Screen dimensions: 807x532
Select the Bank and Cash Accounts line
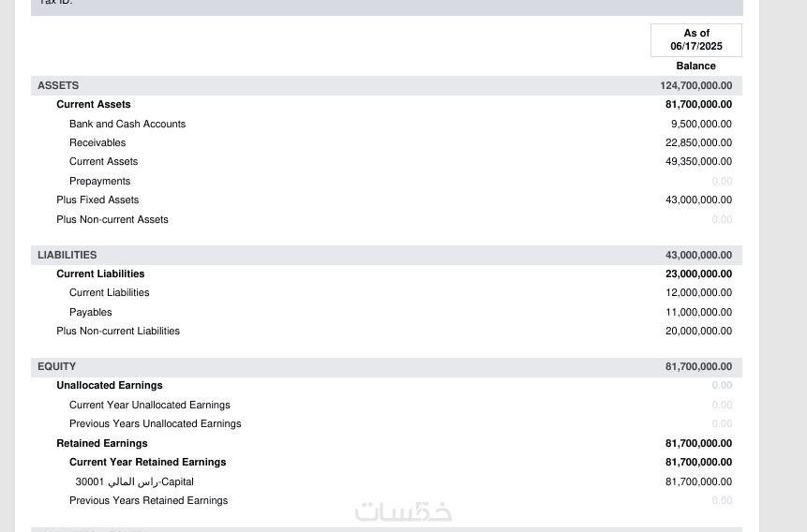127,124
